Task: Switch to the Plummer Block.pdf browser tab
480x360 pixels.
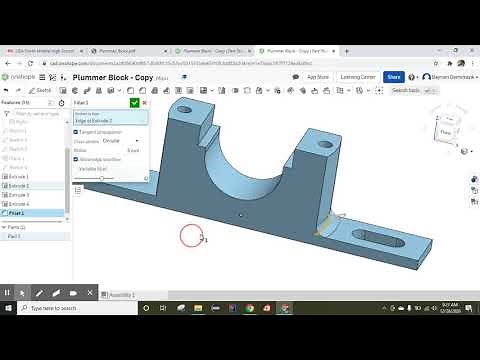Action: tap(128, 51)
